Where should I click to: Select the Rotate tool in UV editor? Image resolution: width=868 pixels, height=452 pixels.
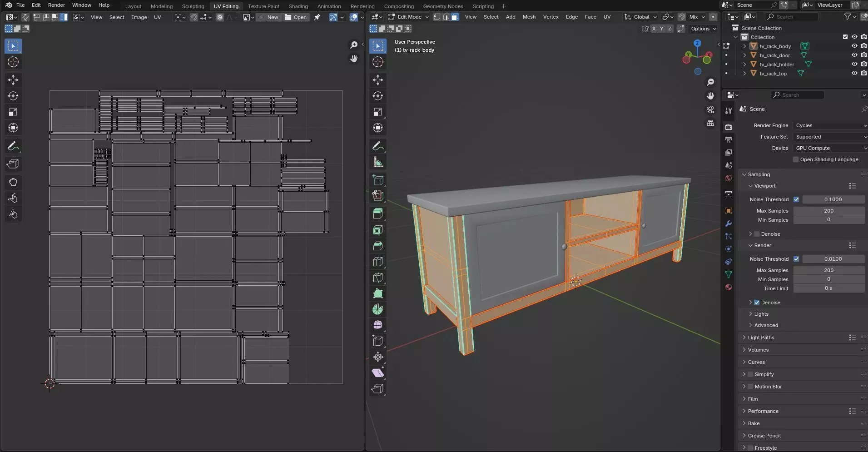click(13, 96)
